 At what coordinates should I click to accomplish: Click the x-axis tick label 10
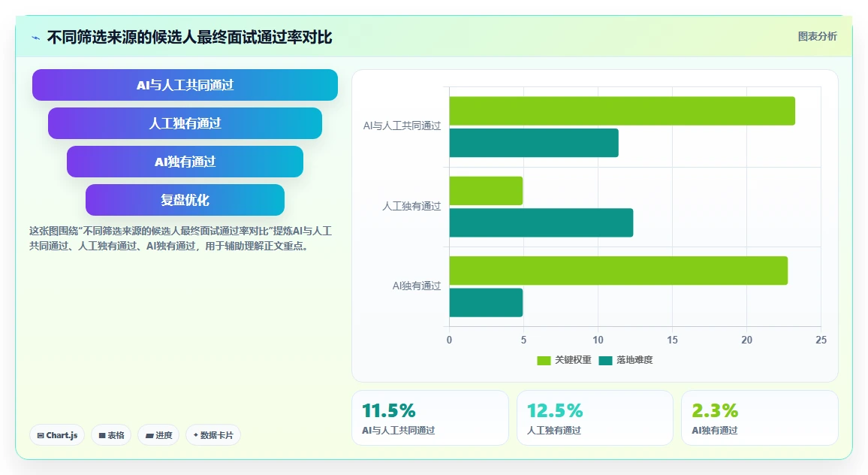point(598,340)
